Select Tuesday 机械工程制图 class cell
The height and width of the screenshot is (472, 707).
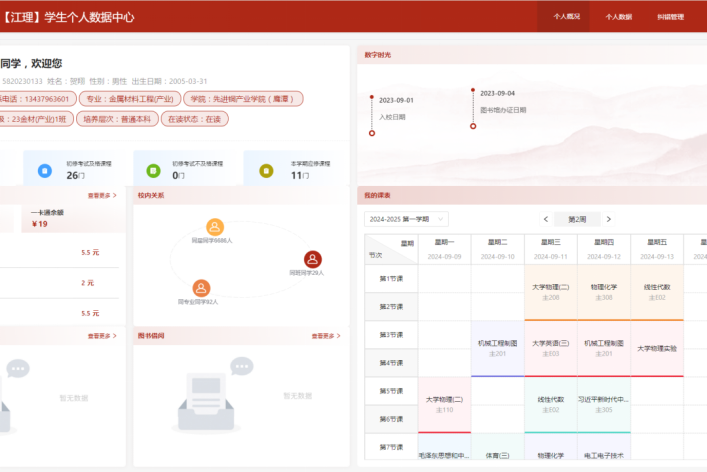pos(496,348)
